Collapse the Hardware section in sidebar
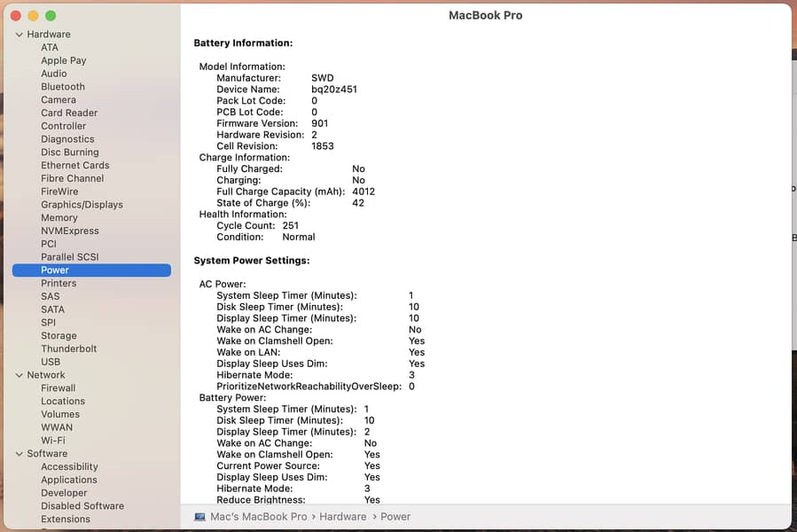Image resolution: width=797 pixels, height=532 pixels. coord(20,35)
